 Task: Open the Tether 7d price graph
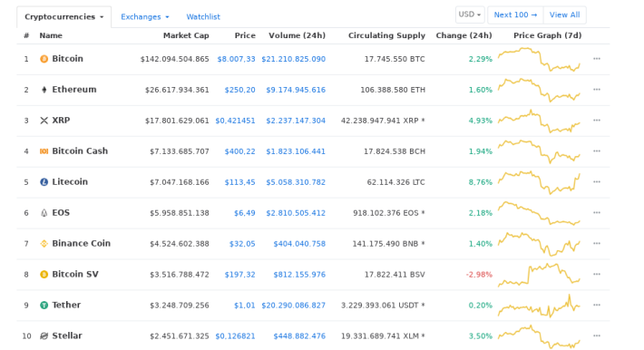(x=539, y=306)
